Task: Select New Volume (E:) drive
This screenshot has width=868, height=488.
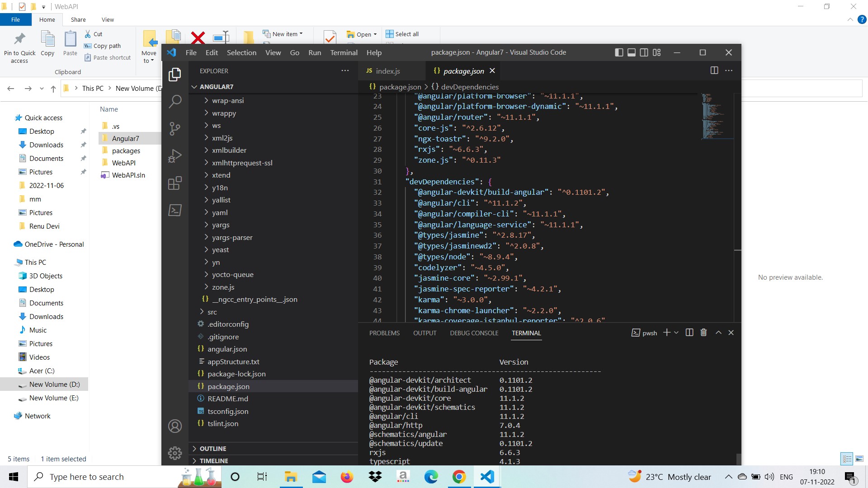Action: click(x=54, y=398)
